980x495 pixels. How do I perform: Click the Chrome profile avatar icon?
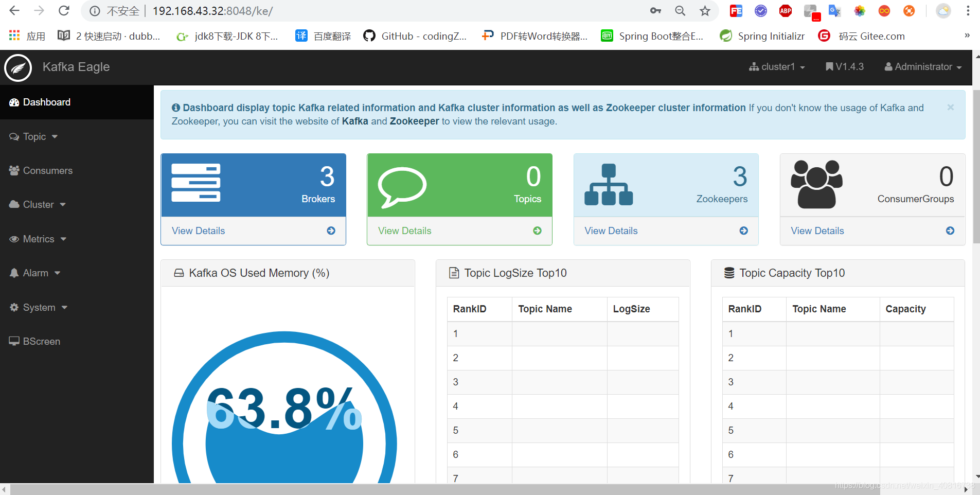click(943, 11)
